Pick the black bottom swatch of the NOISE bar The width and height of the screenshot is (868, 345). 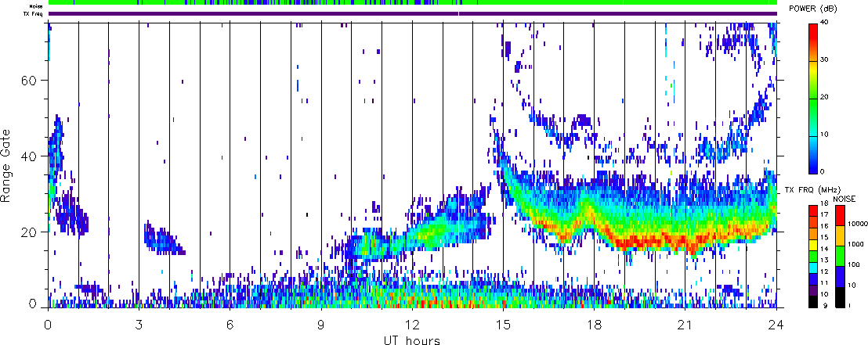(839, 297)
